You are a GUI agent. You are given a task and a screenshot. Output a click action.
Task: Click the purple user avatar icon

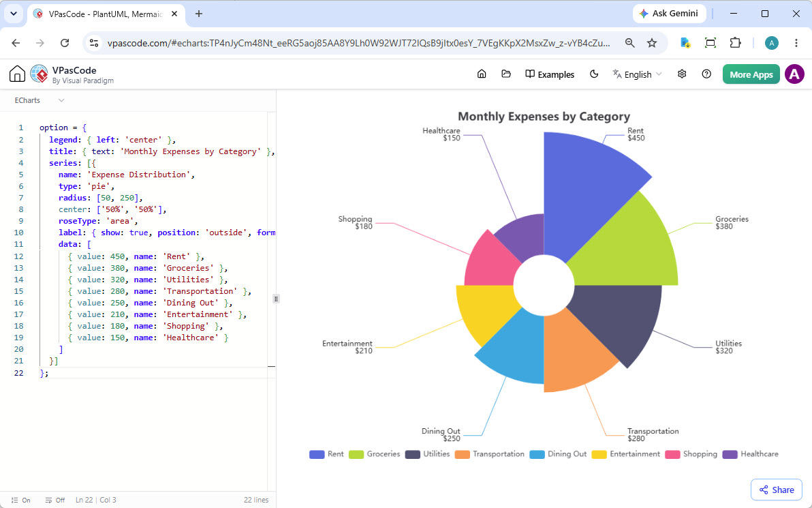pos(794,74)
